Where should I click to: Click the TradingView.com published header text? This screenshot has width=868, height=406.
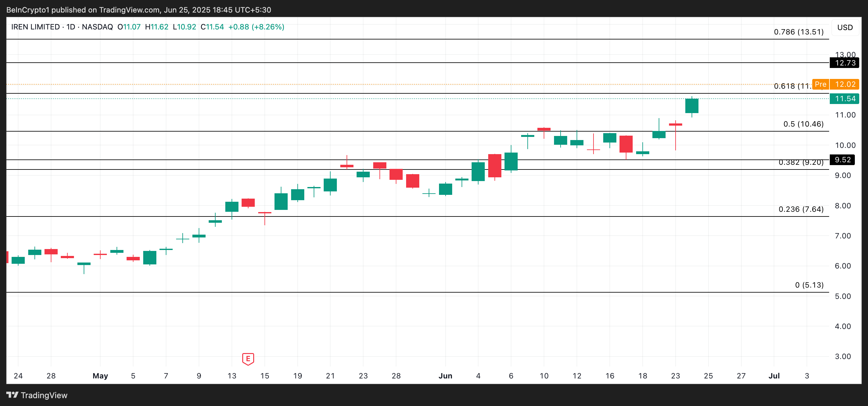(x=139, y=10)
